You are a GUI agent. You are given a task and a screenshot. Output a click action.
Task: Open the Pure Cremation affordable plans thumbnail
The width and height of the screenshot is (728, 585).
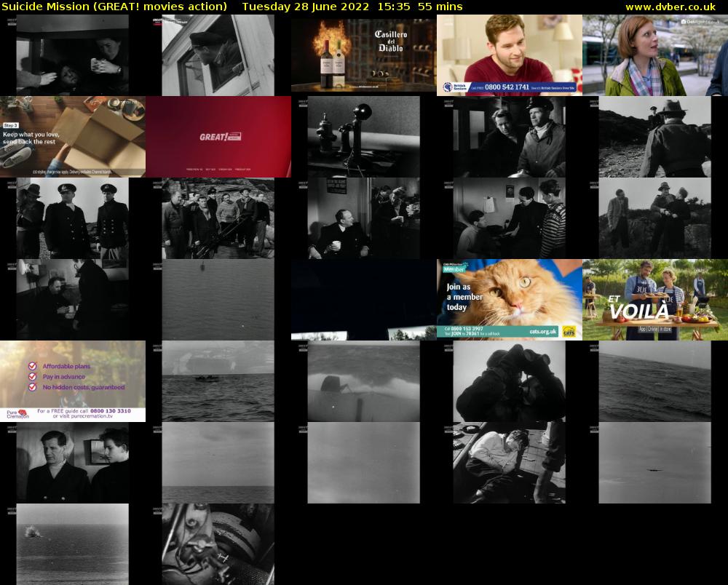tap(72, 381)
